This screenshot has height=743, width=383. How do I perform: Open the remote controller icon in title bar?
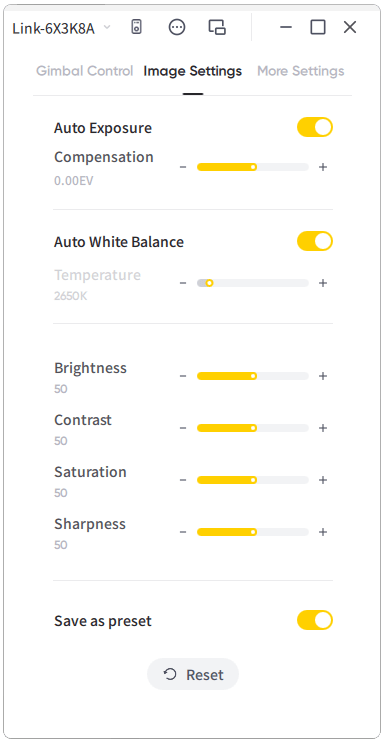point(137,27)
